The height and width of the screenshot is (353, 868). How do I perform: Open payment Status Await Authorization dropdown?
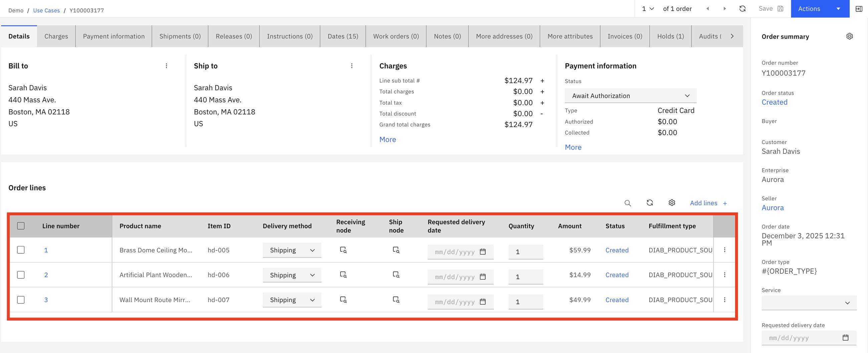[x=630, y=96]
